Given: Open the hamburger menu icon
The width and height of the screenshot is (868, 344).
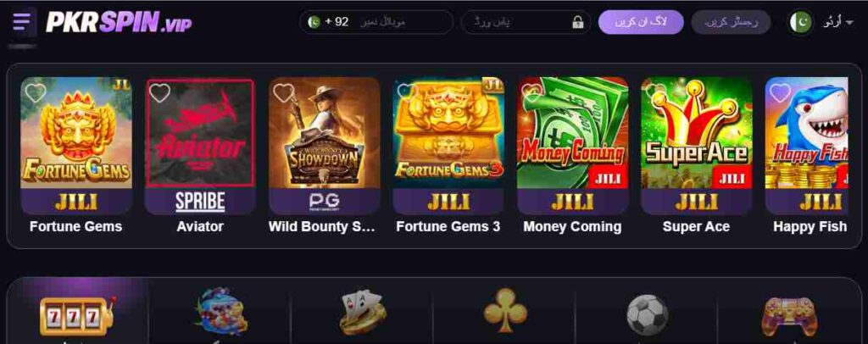Looking at the screenshot, I should (x=22, y=22).
